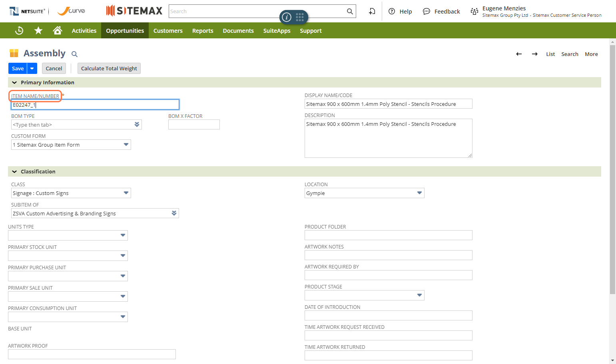
Task: Open the More actions link
Action: [x=591, y=54]
